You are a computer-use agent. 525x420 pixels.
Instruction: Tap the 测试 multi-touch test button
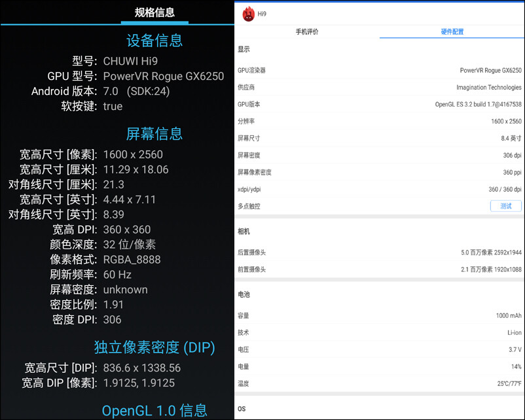tap(505, 206)
